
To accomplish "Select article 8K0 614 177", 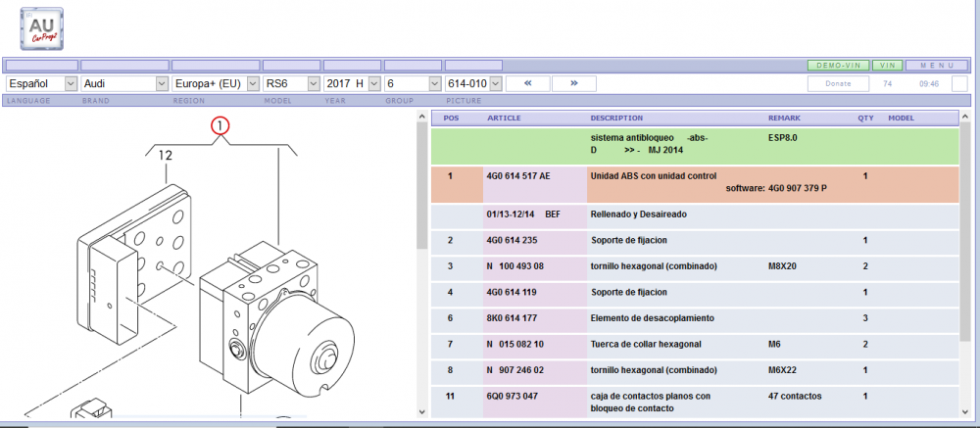I will tap(512, 318).
